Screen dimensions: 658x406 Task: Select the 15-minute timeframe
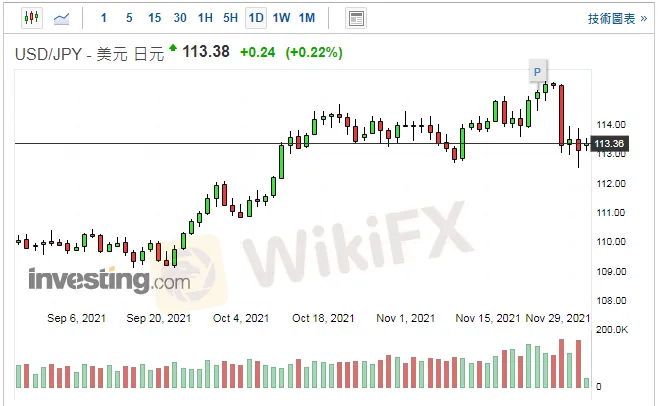pos(154,18)
